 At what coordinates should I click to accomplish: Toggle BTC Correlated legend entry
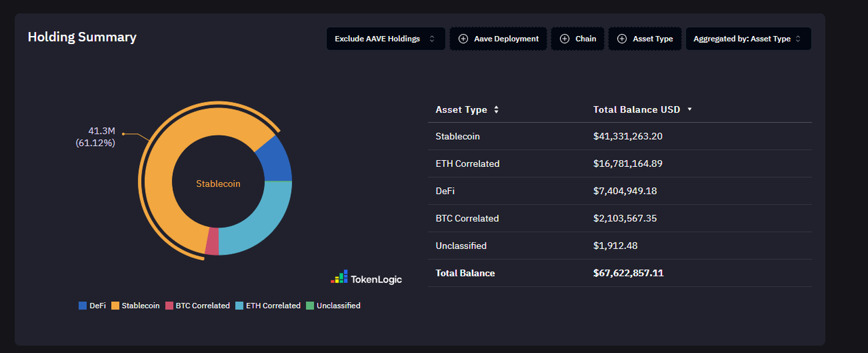(197, 305)
